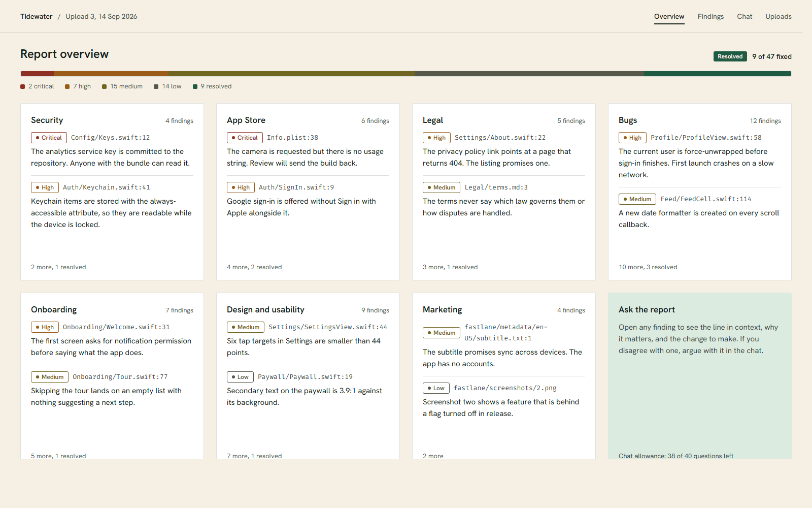Viewport: 812px width, 508px height.
Task: Open the Overview tab
Action: pos(669,16)
